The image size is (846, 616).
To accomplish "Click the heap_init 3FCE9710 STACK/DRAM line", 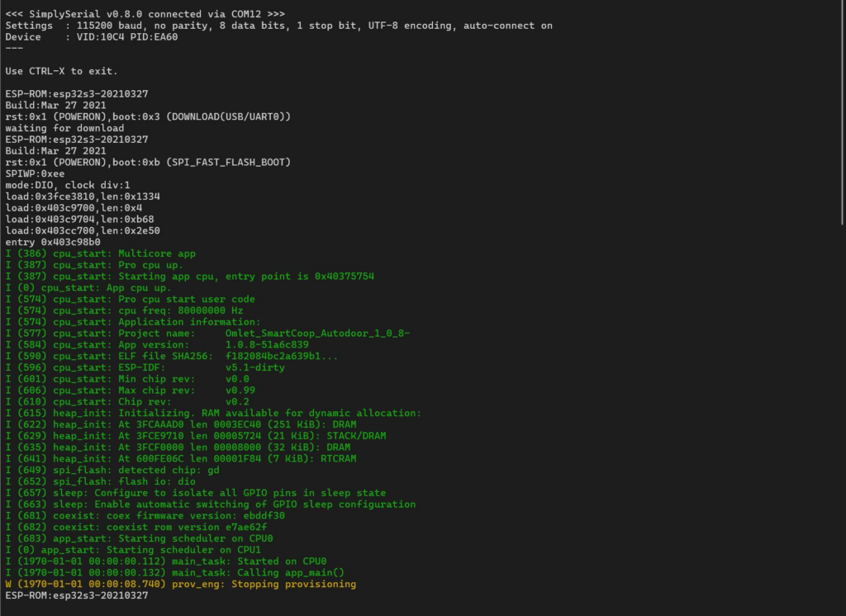I will pyautogui.click(x=196, y=436).
